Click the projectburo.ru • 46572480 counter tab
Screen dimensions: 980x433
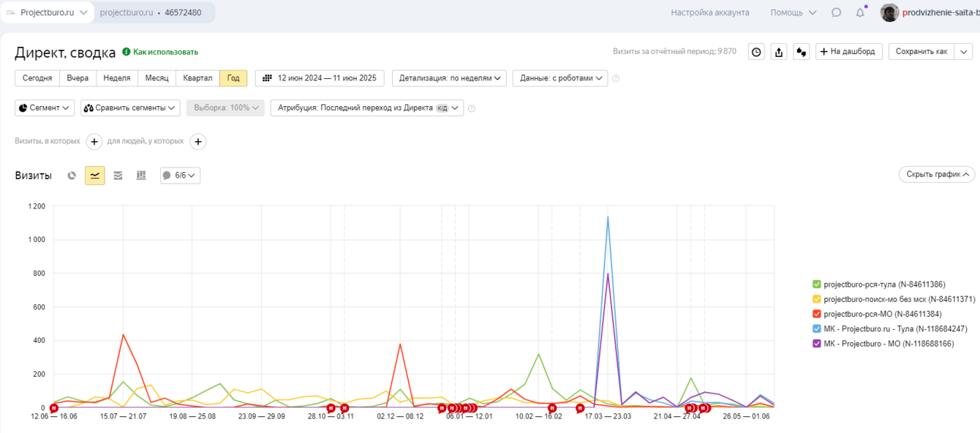(x=151, y=12)
